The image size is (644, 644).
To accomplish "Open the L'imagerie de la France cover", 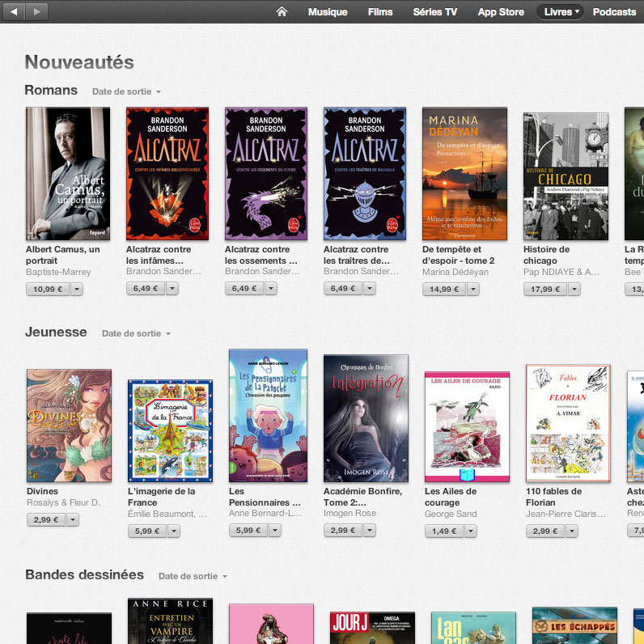I will pyautogui.click(x=170, y=430).
